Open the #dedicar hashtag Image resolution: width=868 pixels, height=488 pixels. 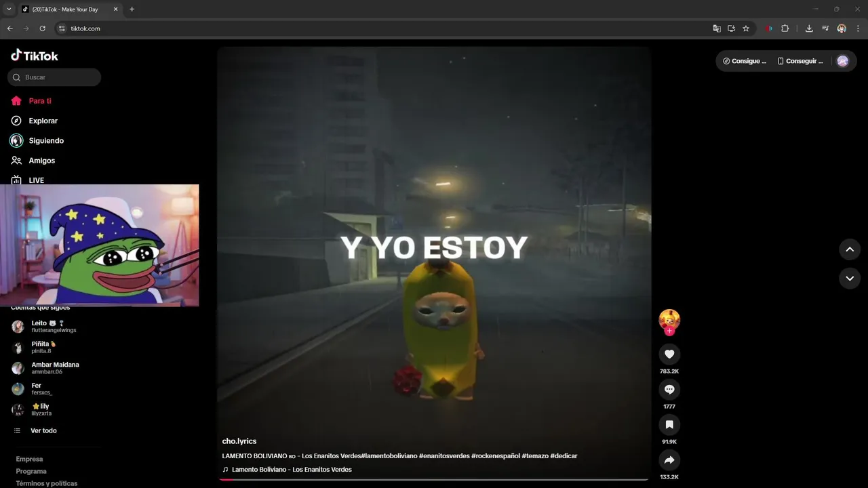pyautogui.click(x=564, y=456)
